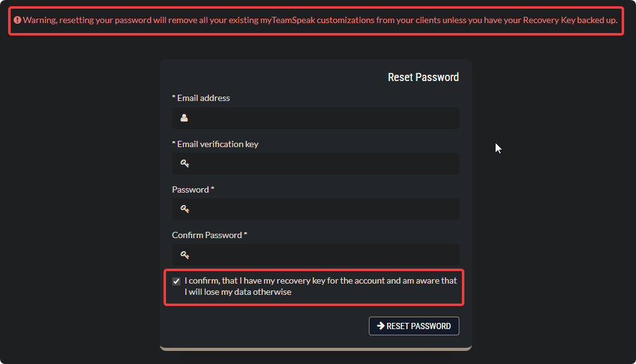Click the "Password *" field label
The height and width of the screenshot is (364, 636).
(193, 189)
